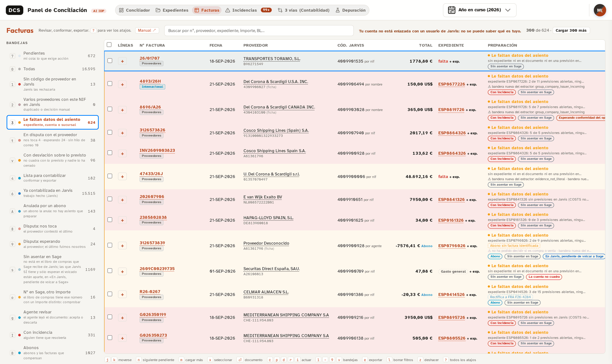The image size is (612, 364).
Task: Select the checkbox for invoice G026350273
Action: tap(110, 338)
